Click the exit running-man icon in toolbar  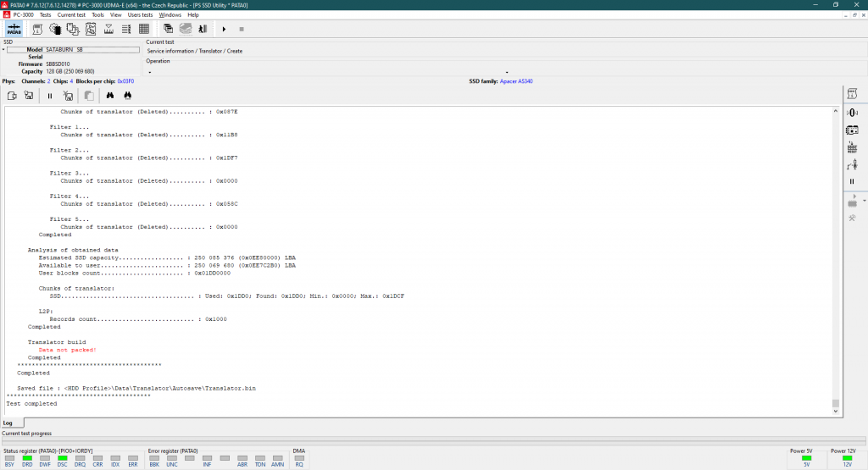pyautogui.click(x=203, y=29)
